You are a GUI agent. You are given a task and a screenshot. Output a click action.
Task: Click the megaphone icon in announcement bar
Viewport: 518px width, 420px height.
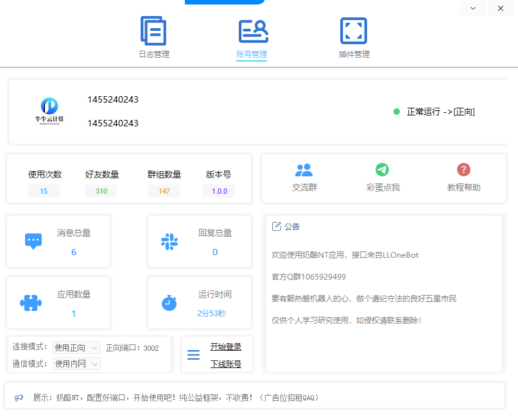(x=19, y=398)
